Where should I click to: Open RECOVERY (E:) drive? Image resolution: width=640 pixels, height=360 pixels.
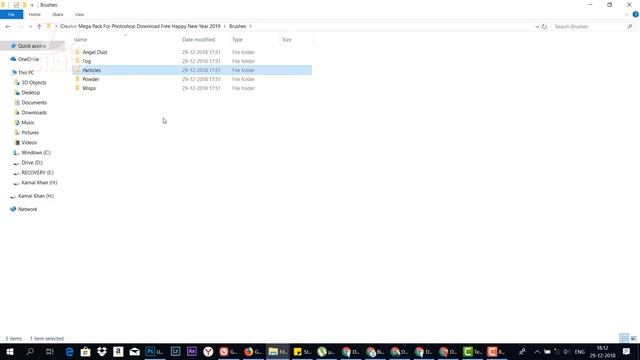[x=38, y=173]
